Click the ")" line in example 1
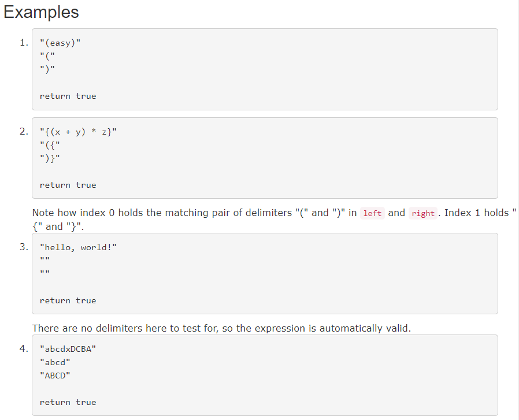This screenshot has height=420, width=519. pyautogui.click(x=47, y=69)
